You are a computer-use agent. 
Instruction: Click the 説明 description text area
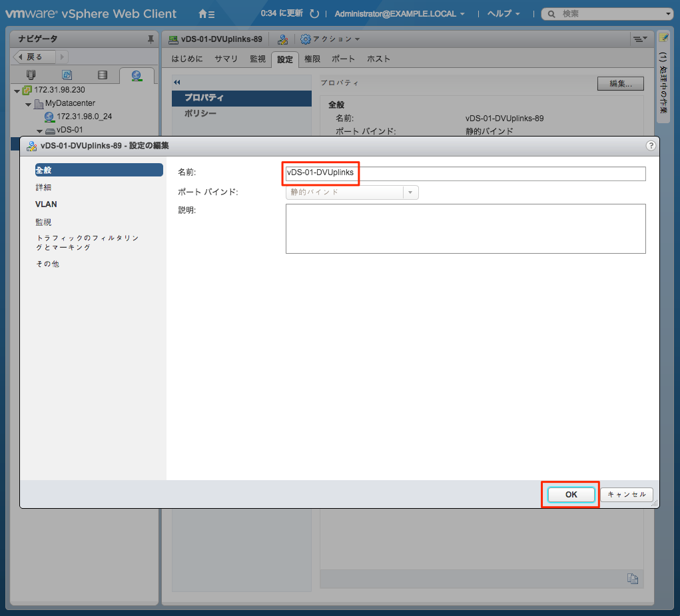tap(466, 228)
